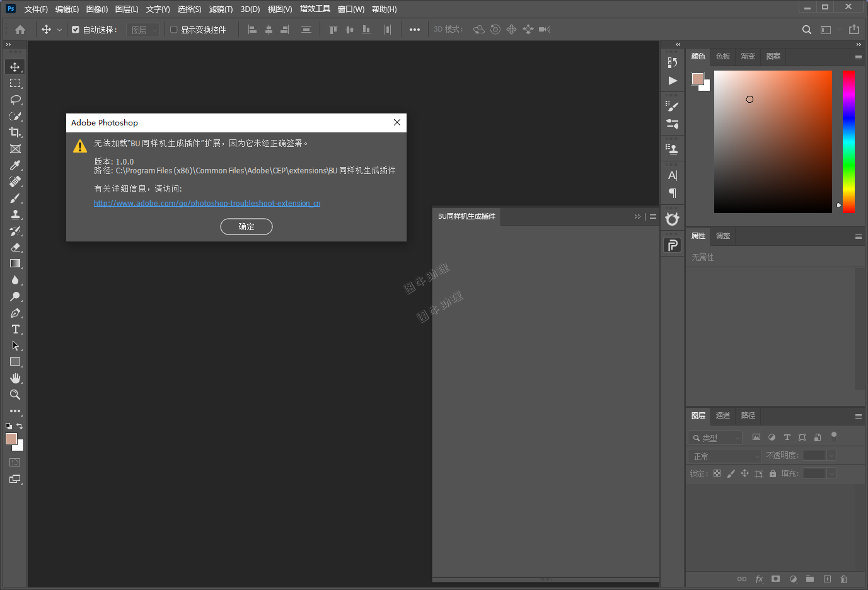The height and width of the screenshot is (590, 868).
Task: Open the photoshop-troubleshoot-extension link
Action: [207, 204]
